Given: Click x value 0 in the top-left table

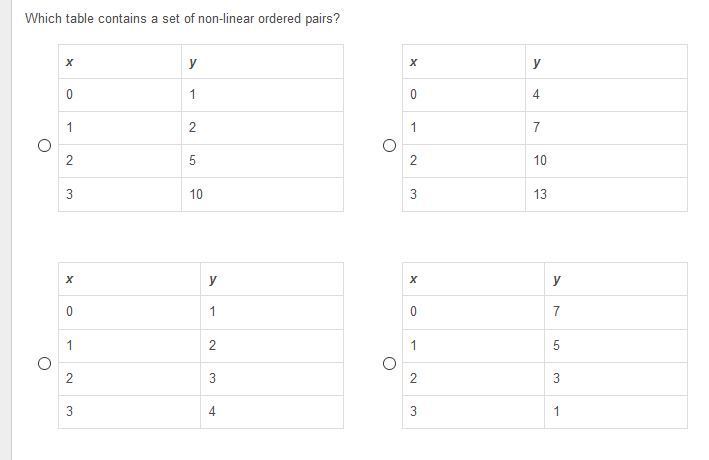Looking at the screenshot, I should point(69,95).
